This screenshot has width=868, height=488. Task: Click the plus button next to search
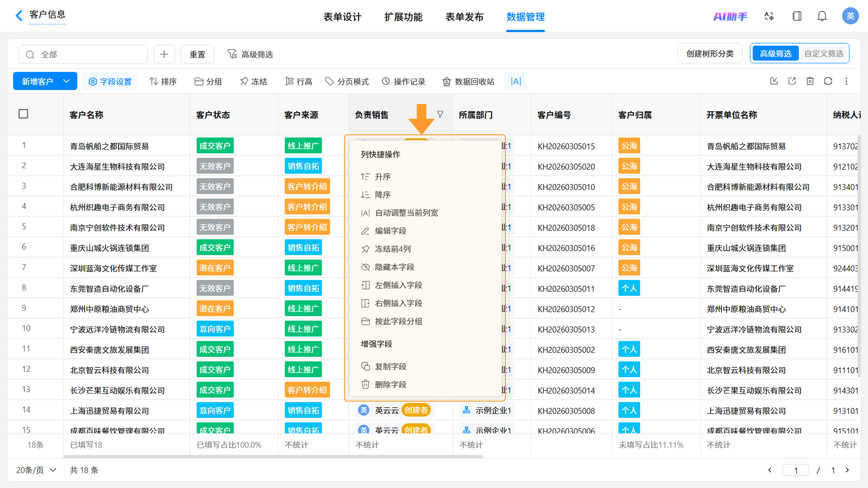pyautogui.click(x=164, y=54)
